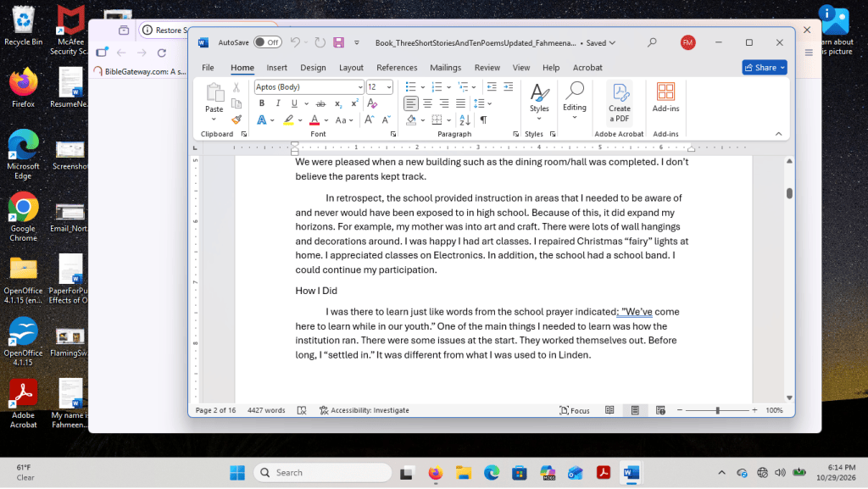Center align the paragraph text
This screenshot has width=868, height=489.
[x=427, y=103]
